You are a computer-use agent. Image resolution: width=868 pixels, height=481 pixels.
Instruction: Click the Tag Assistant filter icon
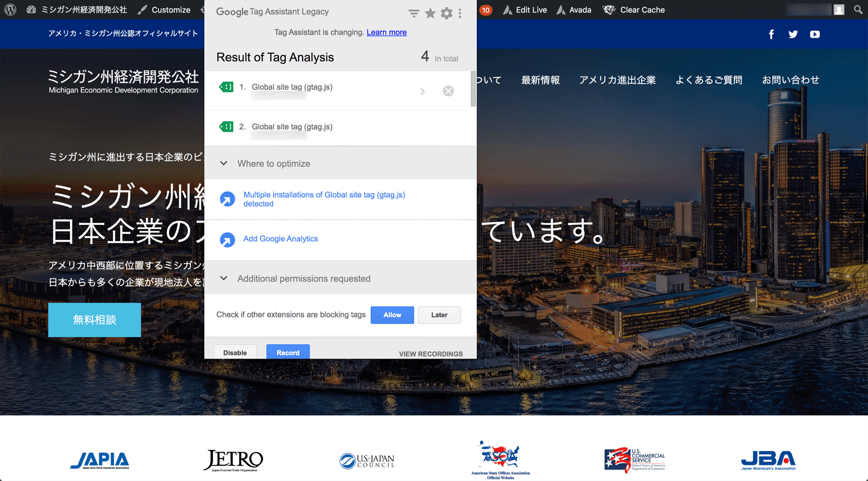414,13
